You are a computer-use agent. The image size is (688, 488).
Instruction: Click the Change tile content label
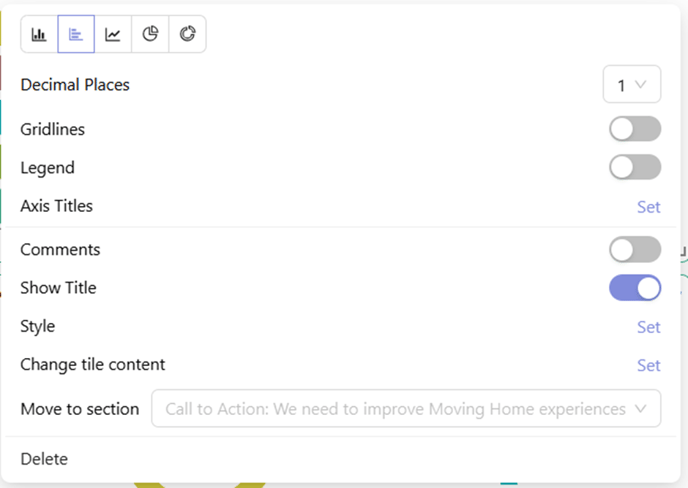(x=93, y=365)
